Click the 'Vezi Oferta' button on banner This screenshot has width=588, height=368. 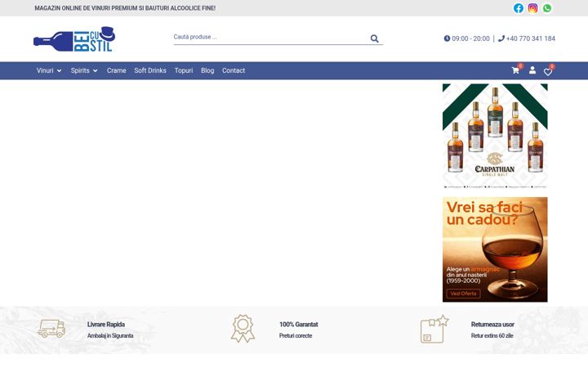point(463,294)
